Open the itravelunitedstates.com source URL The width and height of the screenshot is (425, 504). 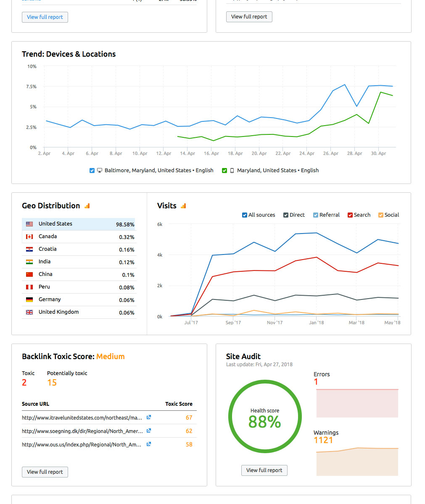coord(82,418)
